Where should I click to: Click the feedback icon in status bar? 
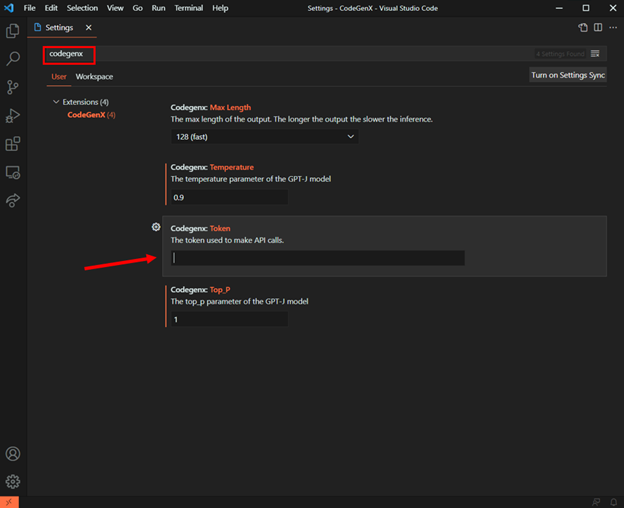click(x=596, y=502)
